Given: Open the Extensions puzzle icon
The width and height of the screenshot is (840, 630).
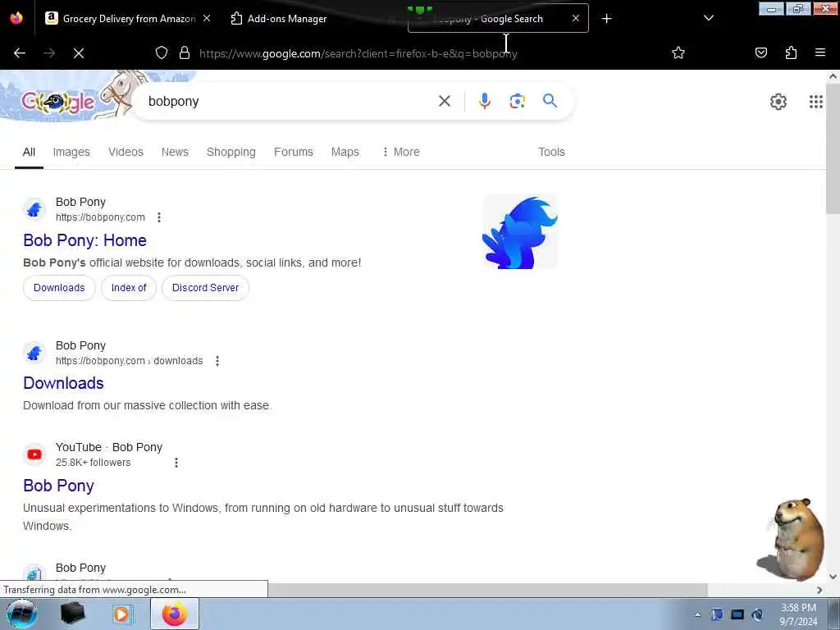Looking at the screenshot, I should point(791,52).
